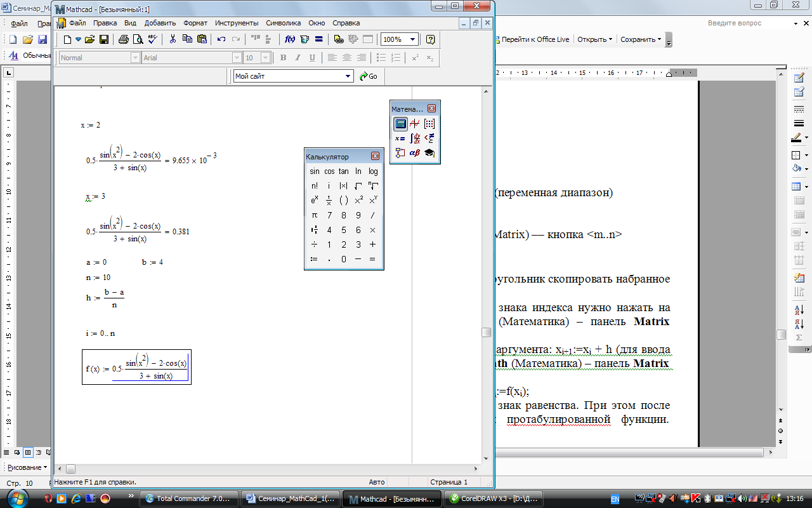Open print preview in Mathcad
The height and width of the screenshot is (508, 812).
tap(138, 39)
